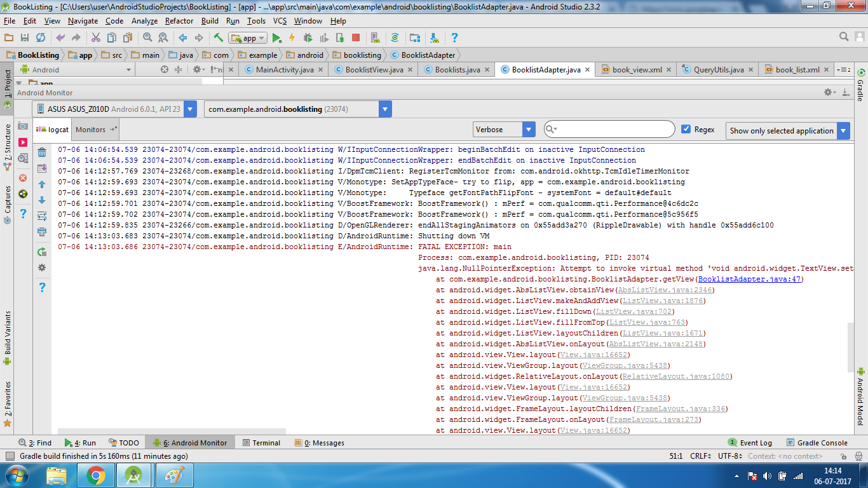This screenshot has width=868, height=488.
Task: Click the Undo arrow in toolbar
Action: pyautogui.click(x=60, y=38)
